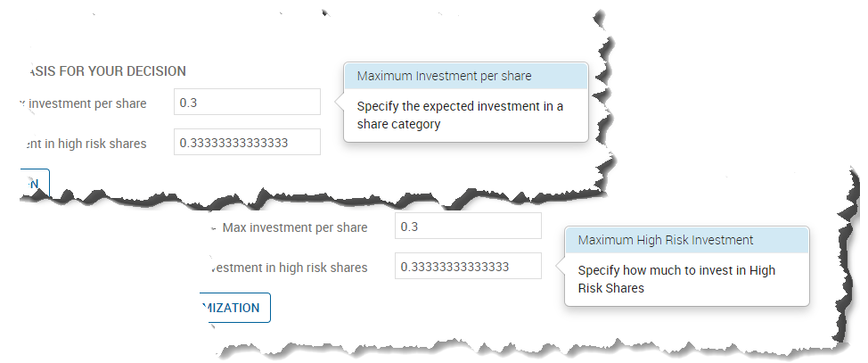868x363 pixels.
Task: Click the ASIS FOR YOUR DECISION heading
Action: [x=105, y=71]
